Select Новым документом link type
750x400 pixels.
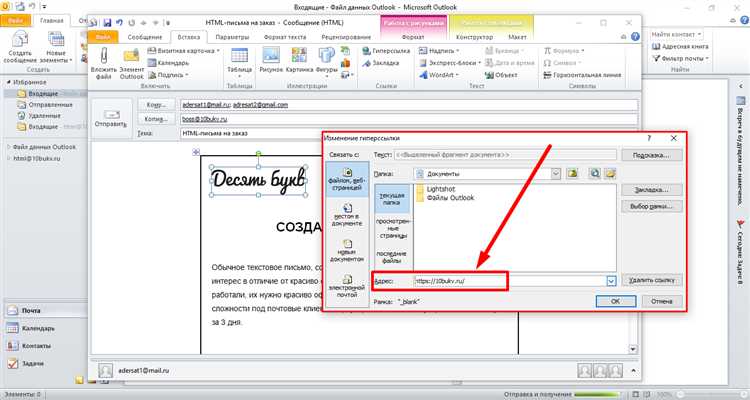click(x=347, y=250)
